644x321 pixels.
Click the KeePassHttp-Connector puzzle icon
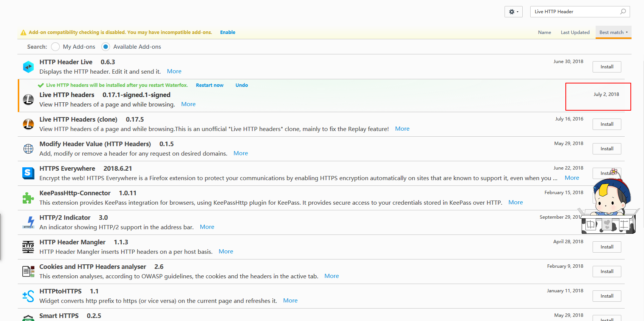pyautogui.click(x=28, y=198)
